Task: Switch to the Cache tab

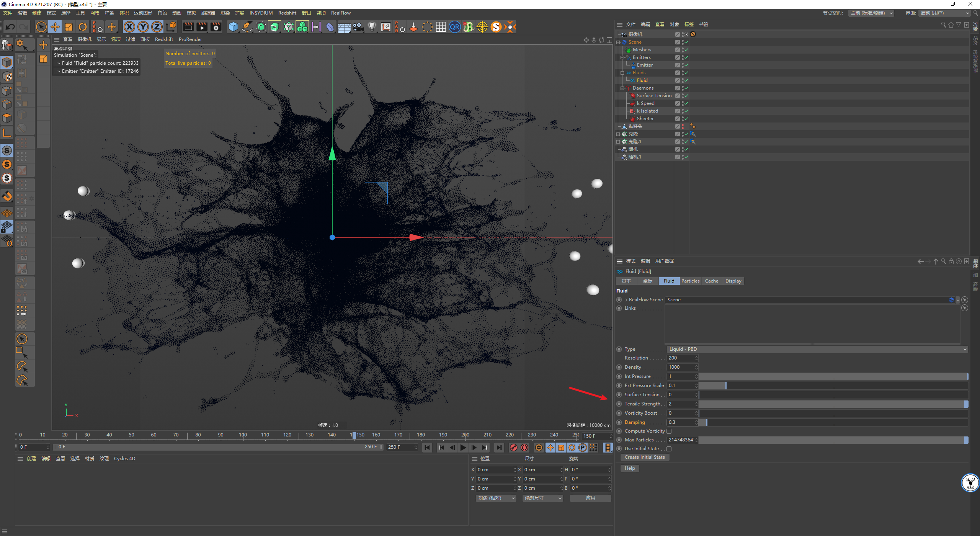Action: (712, 281)
